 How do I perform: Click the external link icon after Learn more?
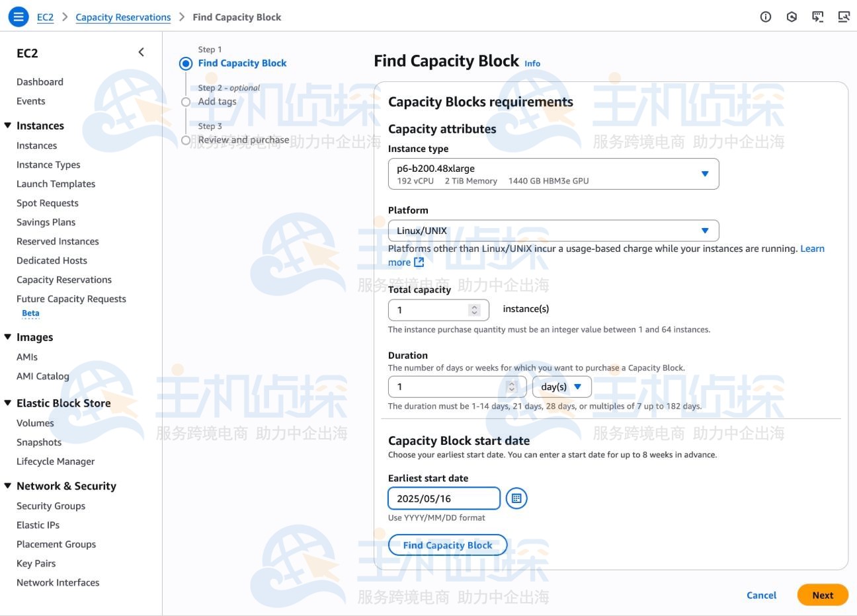(419, 262)
